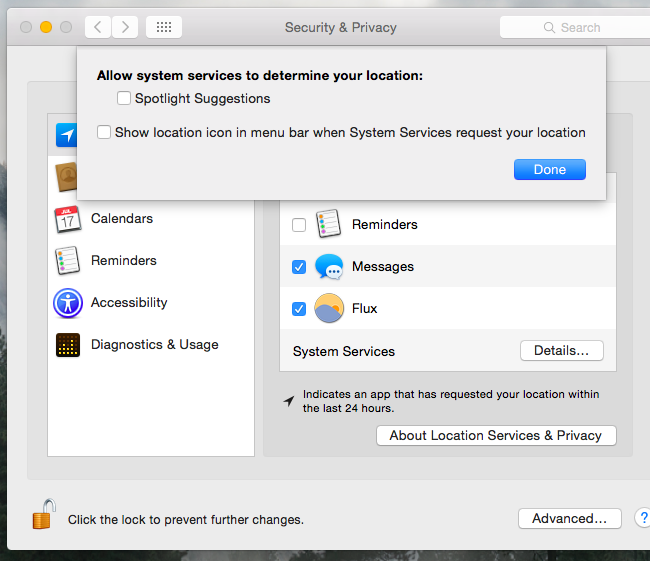Go back with the left arrow button

[98, 27]
